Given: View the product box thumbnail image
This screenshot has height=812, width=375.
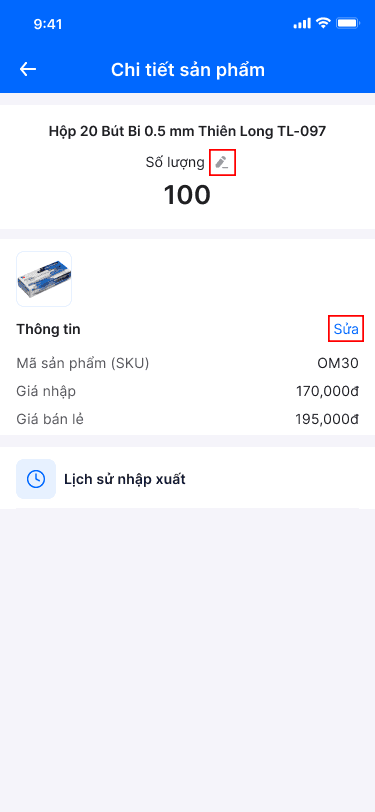Looking at the screenshot, I should pos(44,279).
